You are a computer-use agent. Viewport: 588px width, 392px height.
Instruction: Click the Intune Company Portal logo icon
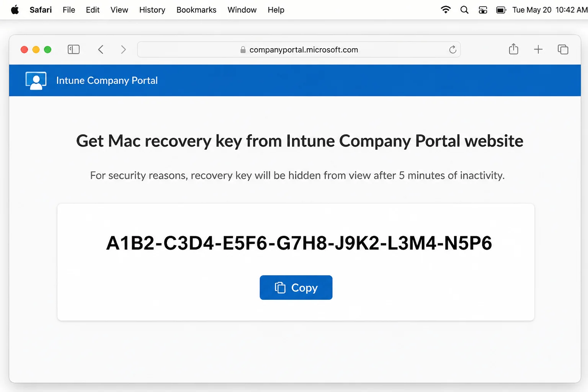[36, 80]
